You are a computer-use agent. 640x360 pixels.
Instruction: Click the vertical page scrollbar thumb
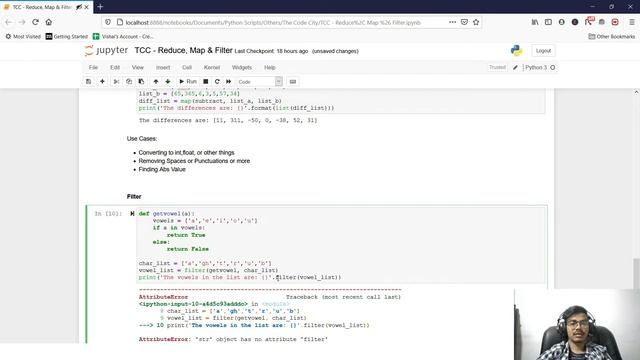[x=636, y=273]
